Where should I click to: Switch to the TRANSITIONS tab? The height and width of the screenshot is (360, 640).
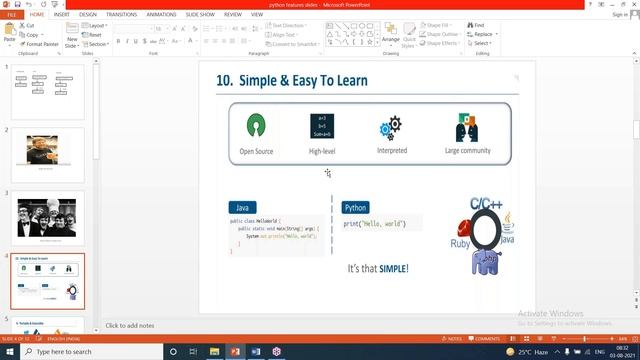pos(122,14)
